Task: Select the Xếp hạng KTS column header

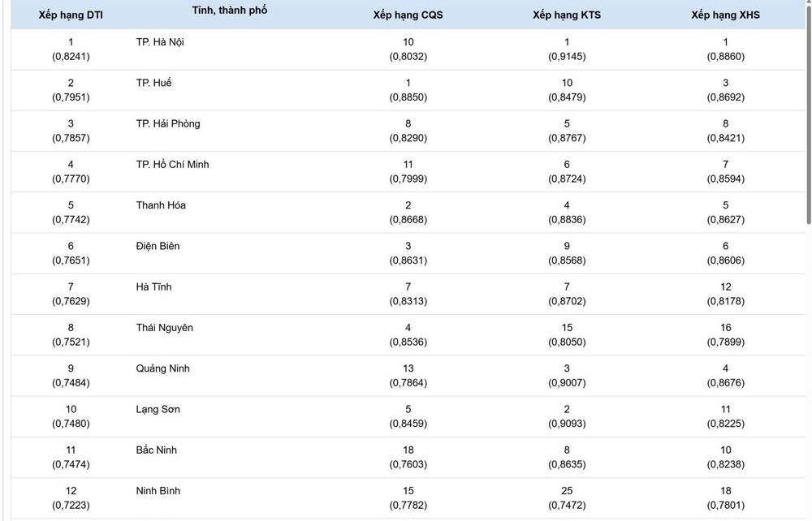Action: (x=567, y=15)
